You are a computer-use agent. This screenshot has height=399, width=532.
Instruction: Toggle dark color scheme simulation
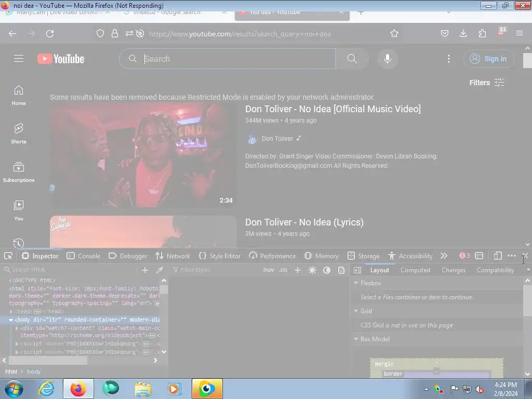327,270
